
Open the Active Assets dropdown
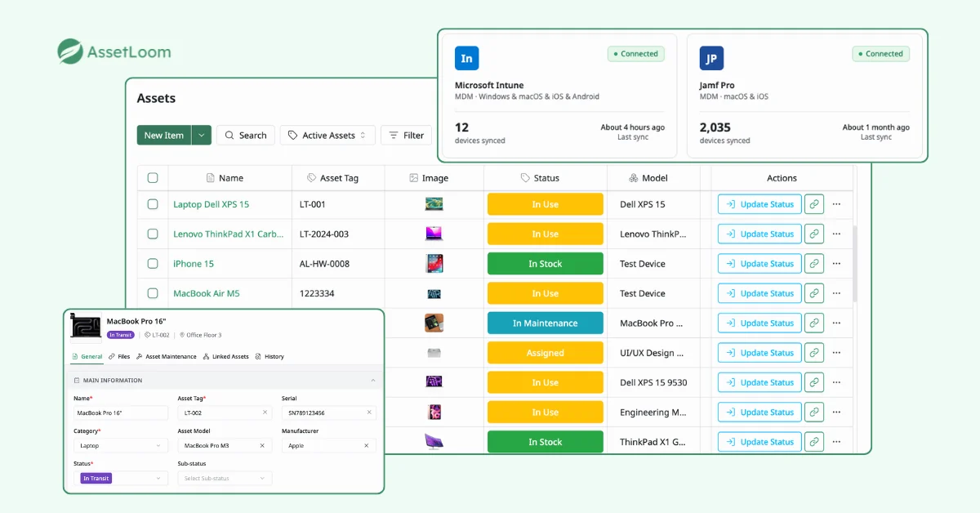click(x=328, y=135)
